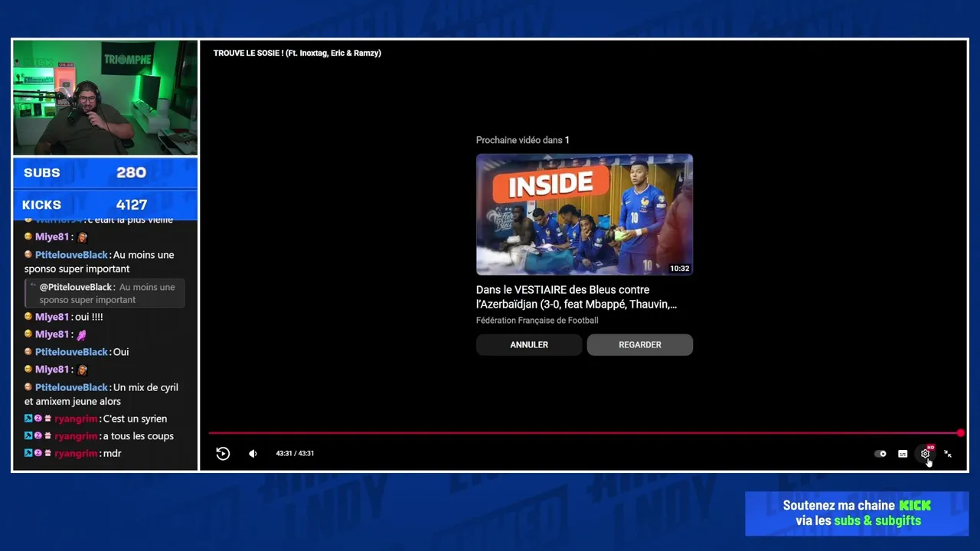980x551 pixels.
Task: Toggle the autoplay switch
Action: pos(880,454)
